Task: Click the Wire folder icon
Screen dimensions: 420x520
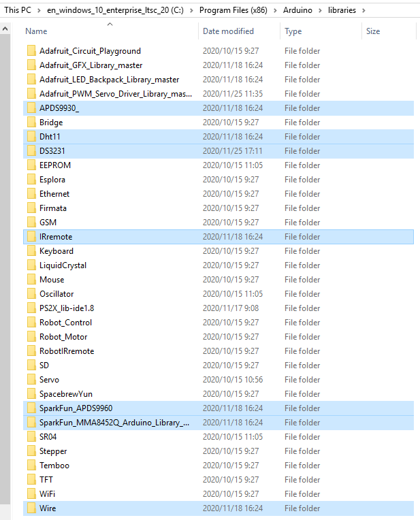Action: tap(31, 508)
